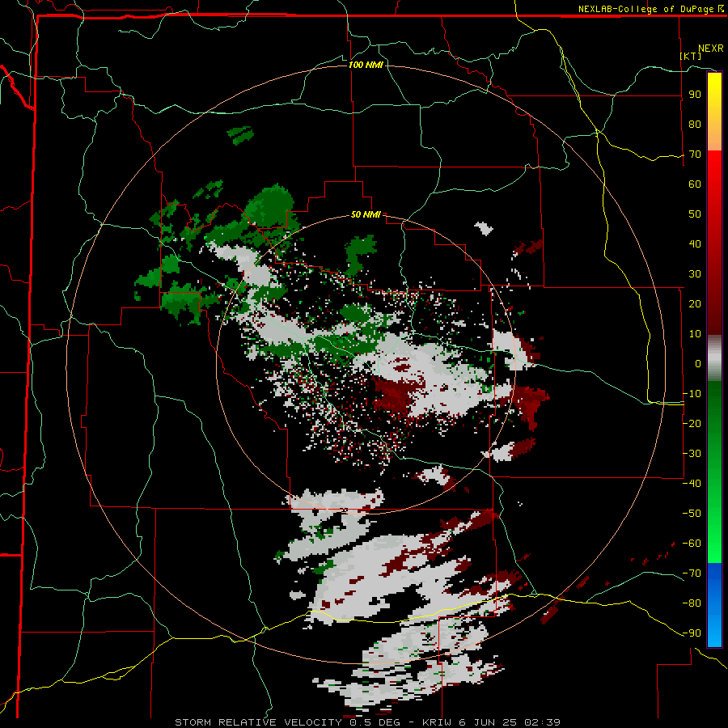This screenshot has height=728, width=728.
Task: Click the 02:39 timestamp
Action: [x=542, y=722]
